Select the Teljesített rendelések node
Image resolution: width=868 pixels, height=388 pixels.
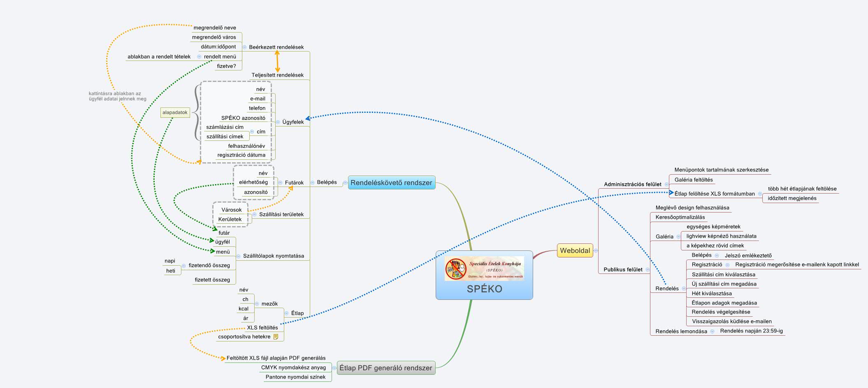[x=278, y=75]
